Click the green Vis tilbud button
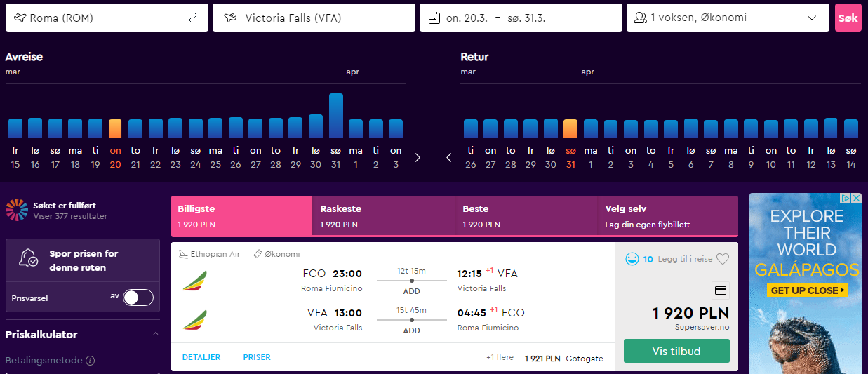868x374 pixels. (x=676, y=351)
